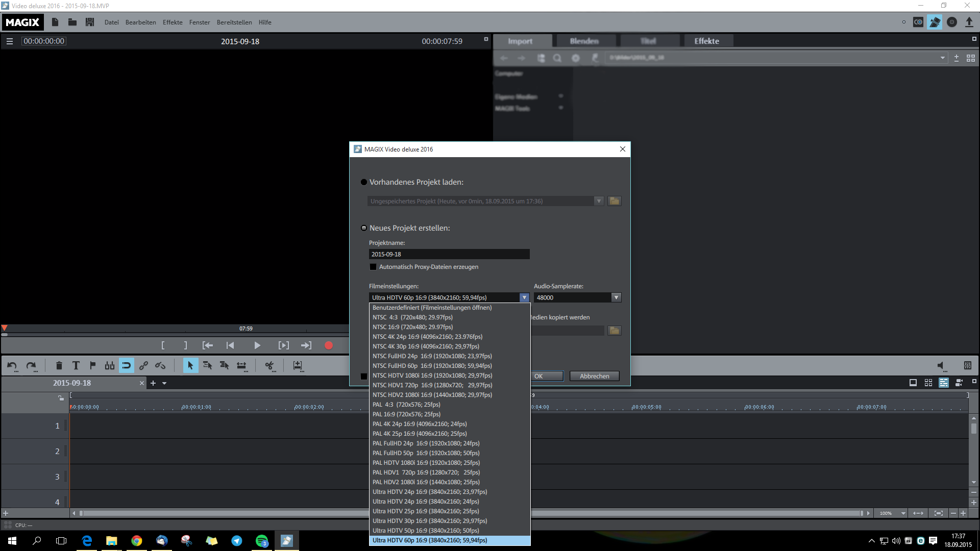Choose Benutzerdefiniert Filmeinstellungen öffnen option
980x551 pixels.
pyautogui.click(x=449, y=308)
